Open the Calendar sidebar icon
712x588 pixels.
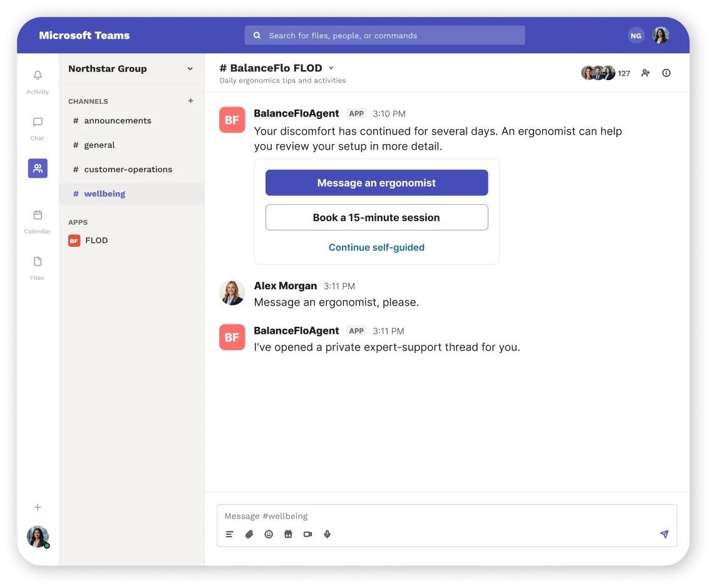[x=38, y=215]
